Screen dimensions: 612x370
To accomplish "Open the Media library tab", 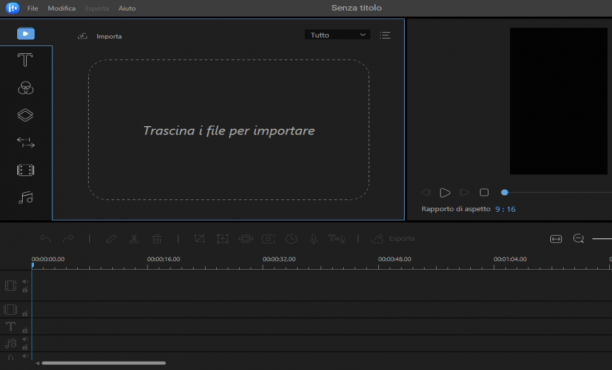I will [x=26, y=34].
